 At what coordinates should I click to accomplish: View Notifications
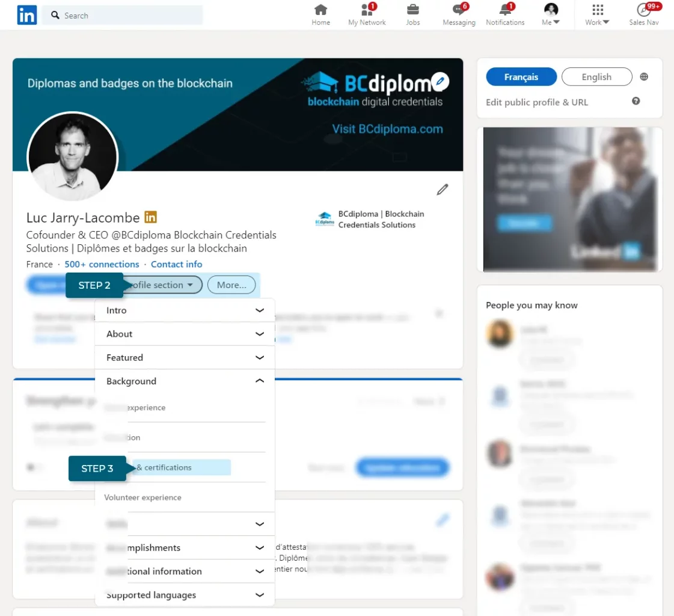tap(505, 15)
